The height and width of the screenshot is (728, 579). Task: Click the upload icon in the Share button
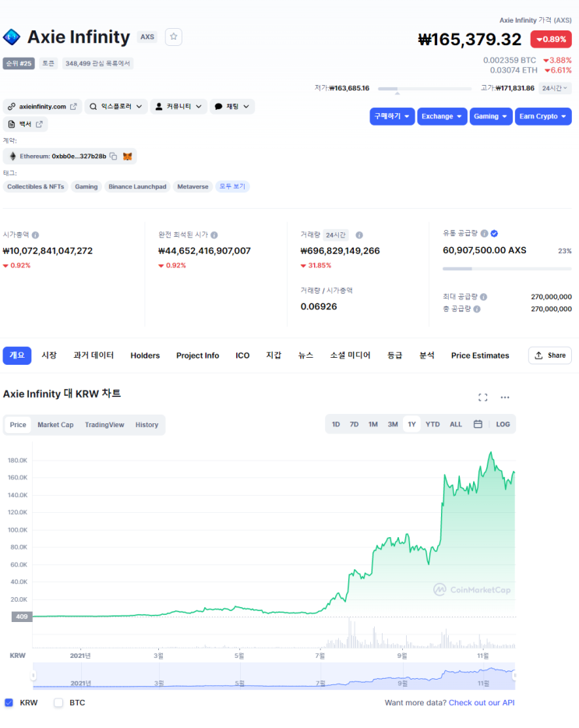tap(538, 355)
